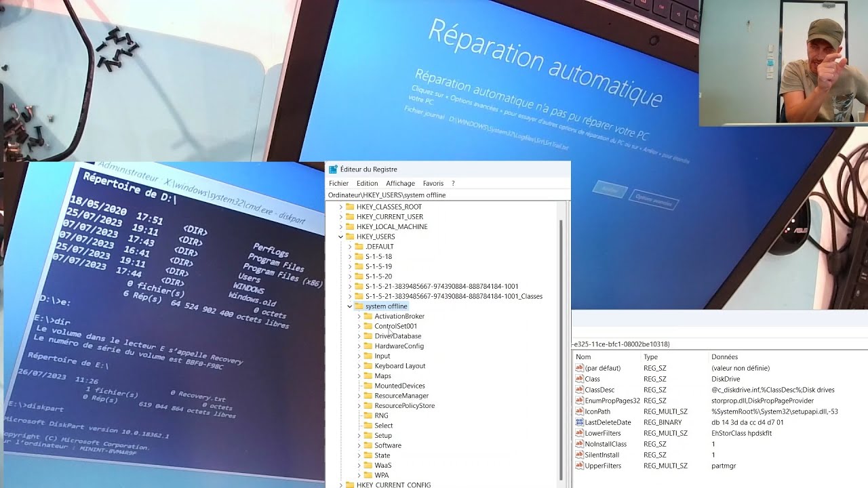
Task: Click the RNG folder icon
Action: (368, 415)
